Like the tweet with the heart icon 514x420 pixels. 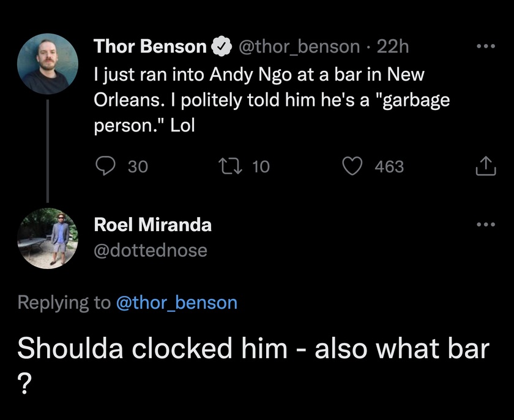click(x=352, y=166)
